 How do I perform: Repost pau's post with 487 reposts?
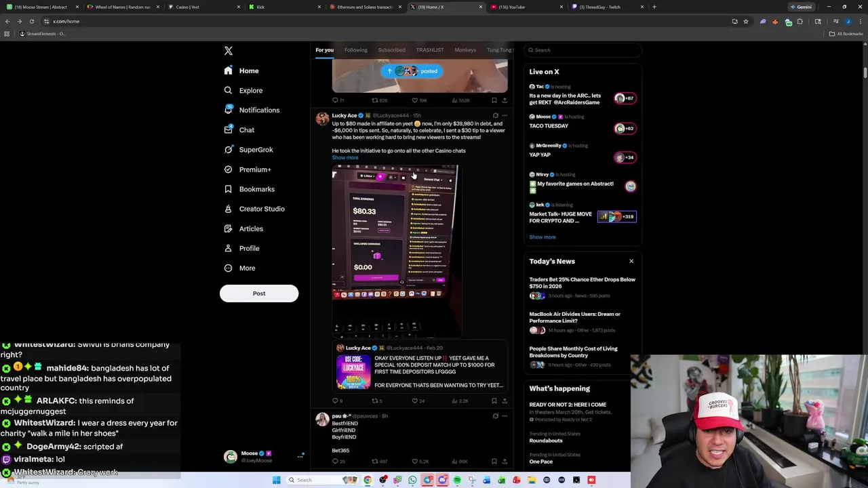[x=379, y=462]
